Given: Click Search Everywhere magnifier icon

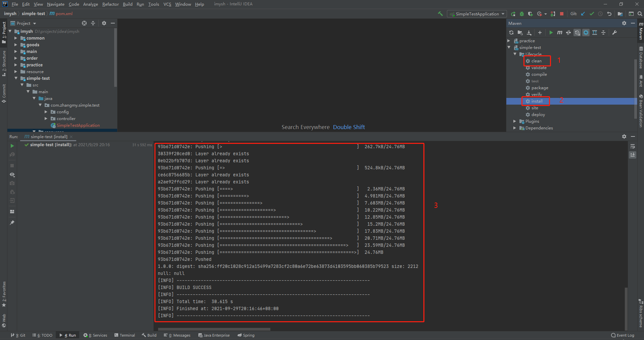Looking at the screenshot, I should tap(640, 14).
